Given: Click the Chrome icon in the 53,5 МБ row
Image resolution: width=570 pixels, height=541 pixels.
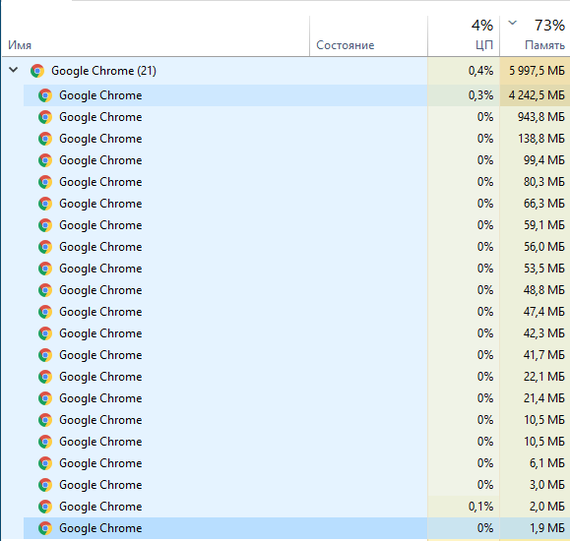Looking at the screenshot, I should point(45,269).
